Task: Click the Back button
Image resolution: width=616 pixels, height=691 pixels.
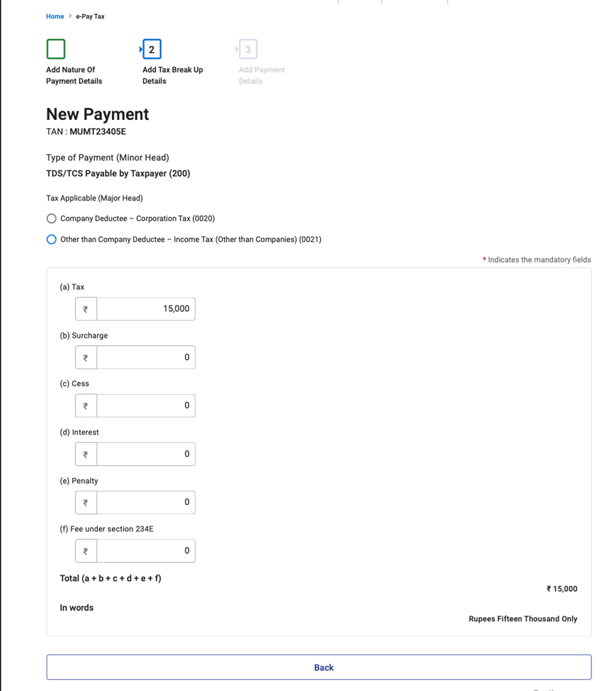Action: (319, 667)
